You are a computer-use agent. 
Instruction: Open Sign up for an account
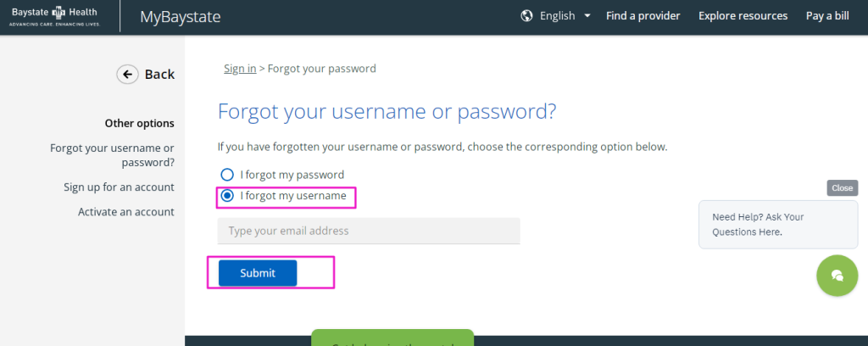[119, 187]
